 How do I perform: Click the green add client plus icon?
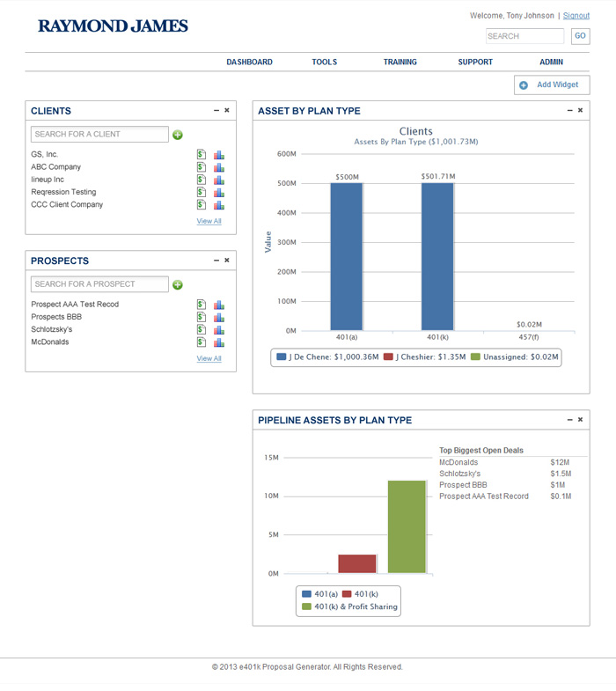point(178,135)
